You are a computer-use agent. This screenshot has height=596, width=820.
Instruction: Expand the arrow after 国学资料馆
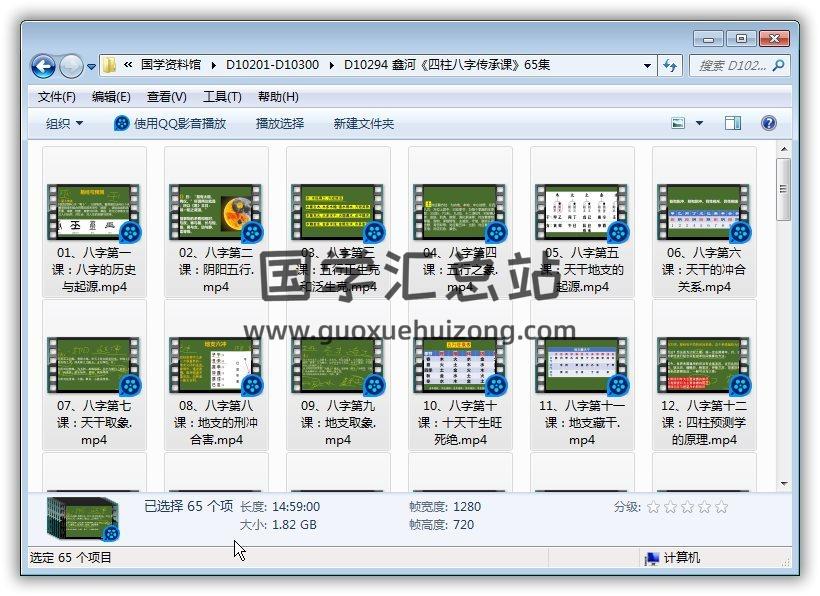pyautogui.click(x=213, y=65)
